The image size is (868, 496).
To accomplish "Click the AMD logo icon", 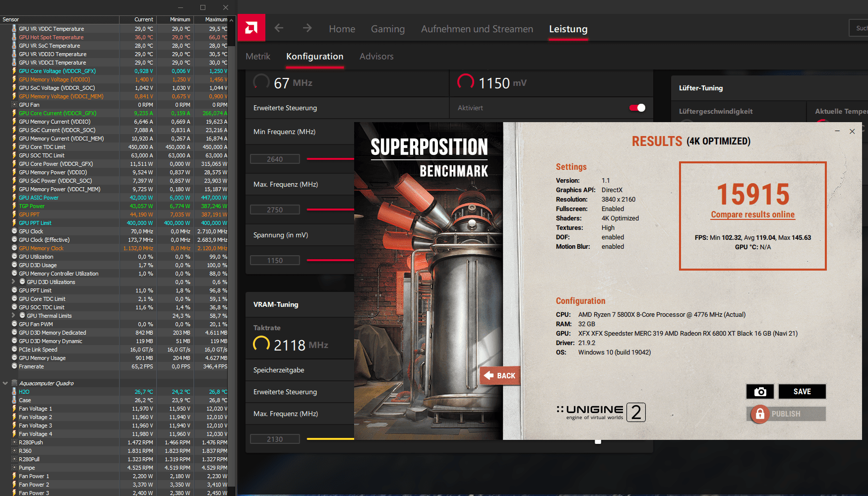I will coord(251,28).
